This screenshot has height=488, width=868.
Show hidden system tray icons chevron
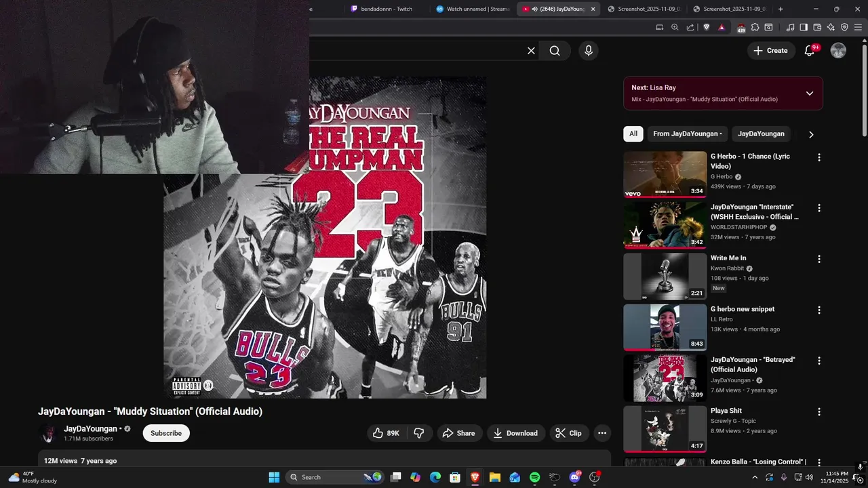pos(755,477)
